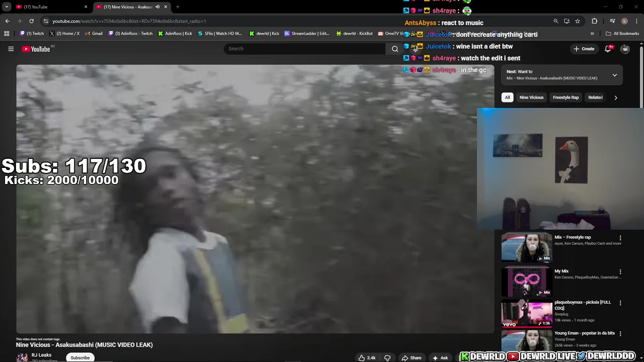Close the Nine Vicious tab

[167, 7]
